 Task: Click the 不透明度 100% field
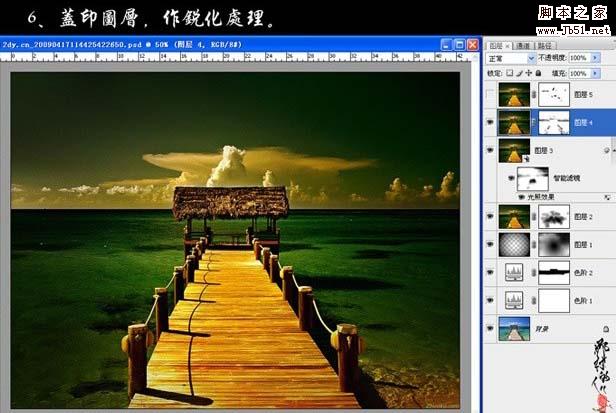point(579,58)
